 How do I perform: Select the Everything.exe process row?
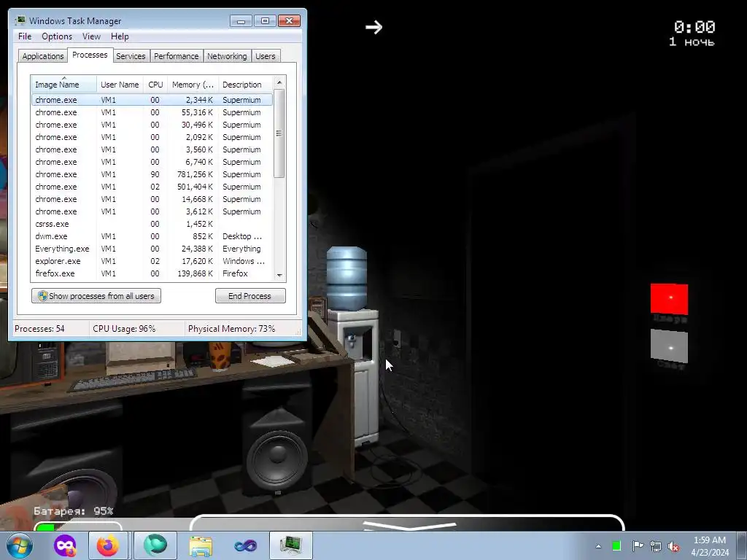(x=152, y=249)
